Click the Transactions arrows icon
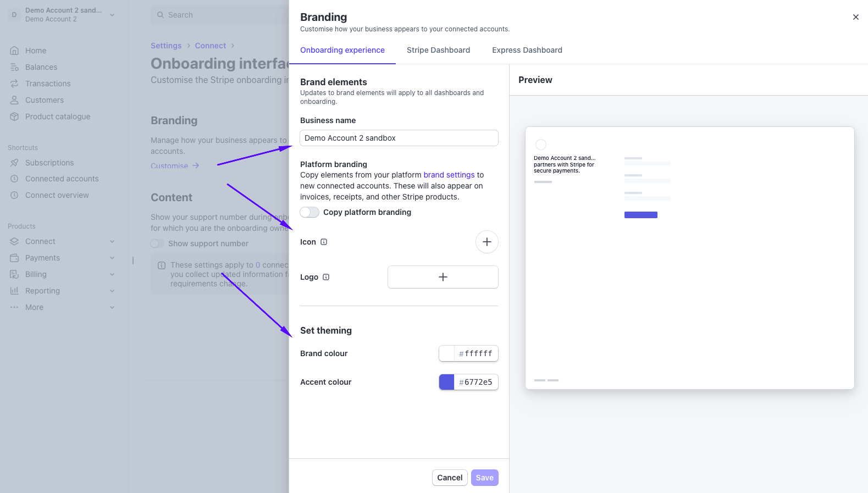Image resolution: width=868 pixels, height=493 pixels. pyautogui.click(x=14, y=84)
